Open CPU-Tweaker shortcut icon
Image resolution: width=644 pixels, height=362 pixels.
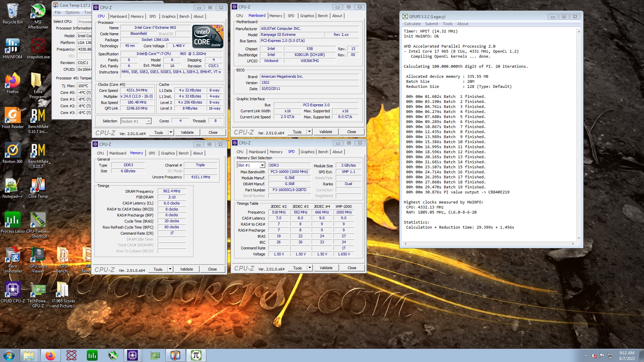38,225
